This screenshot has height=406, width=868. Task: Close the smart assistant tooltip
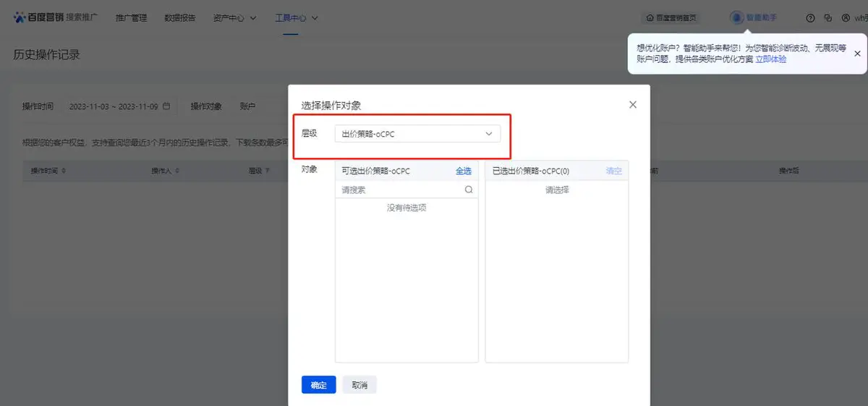click(x=857, y=54)
